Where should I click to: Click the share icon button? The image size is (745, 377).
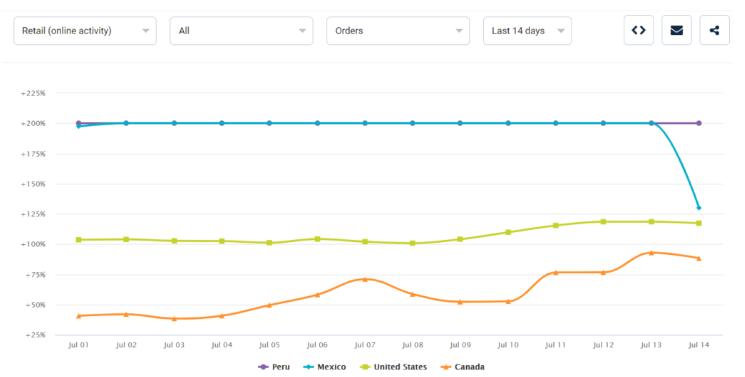pyautogui.click(x=714, y=30)
